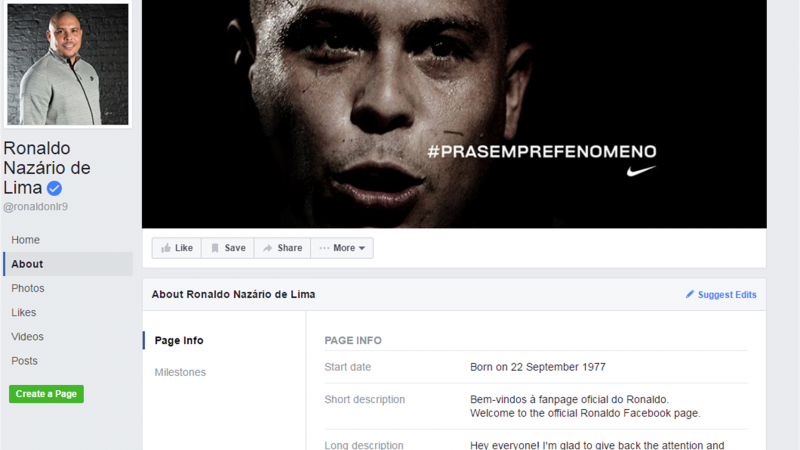Click the Like thumbs-up icon
Screen dimensions: 800x450
(166, 248)
